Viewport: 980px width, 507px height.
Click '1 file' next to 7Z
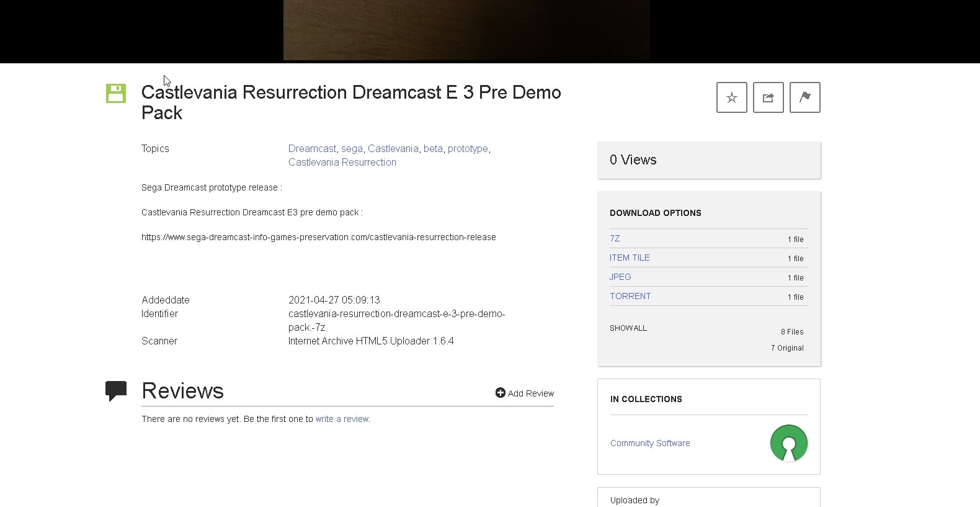click(x=796, y=240)
